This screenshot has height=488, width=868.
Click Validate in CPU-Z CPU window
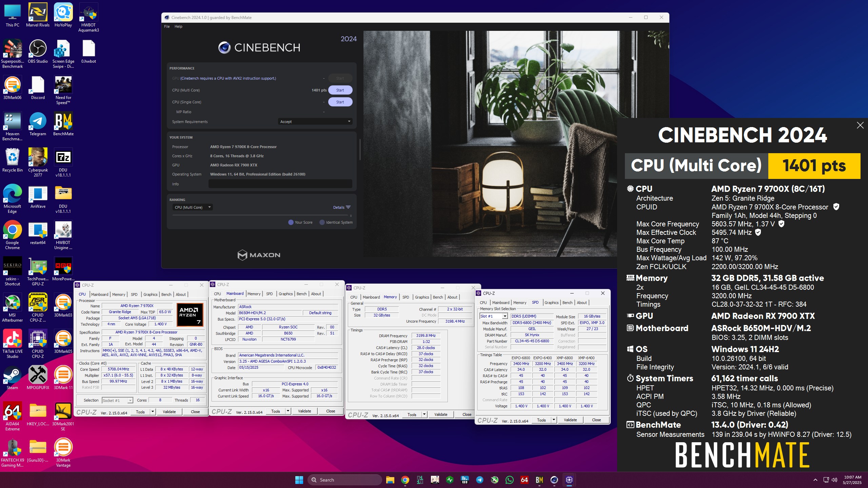tap(169, 412)
